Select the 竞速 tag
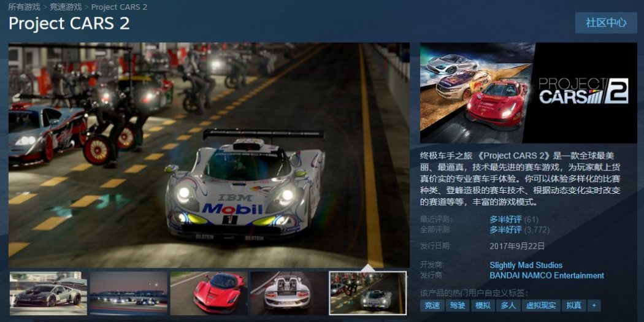Image resolution: width=644 pixels, height=322 pixels. pos(432,305)
